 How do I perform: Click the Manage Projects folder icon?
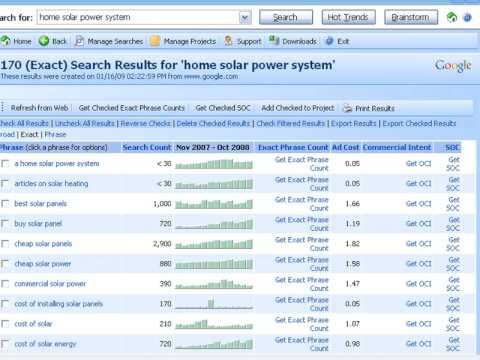tap(155, 41)
